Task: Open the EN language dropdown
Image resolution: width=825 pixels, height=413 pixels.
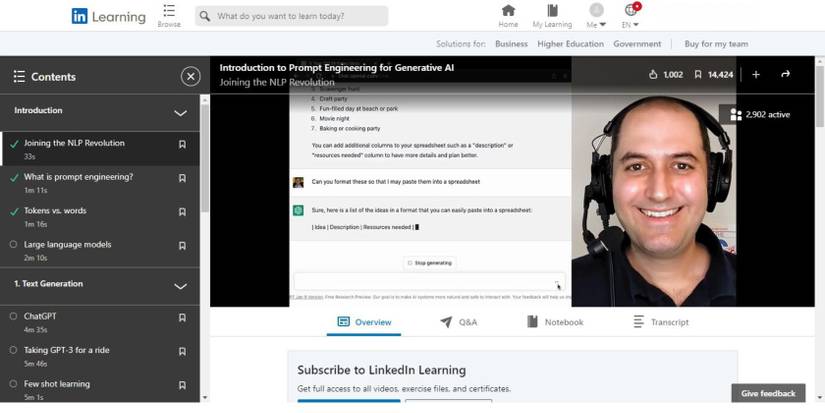Action: [630, 16]
